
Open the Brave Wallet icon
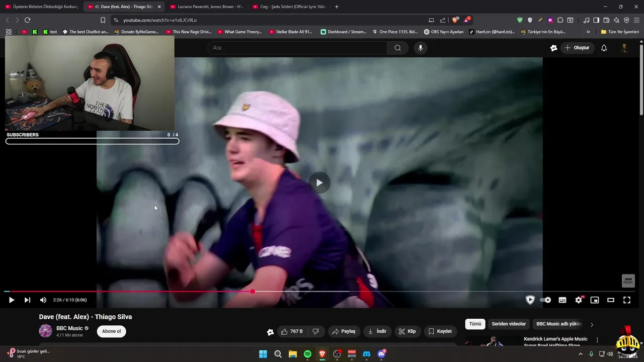pyautogui.click(x=606, y=20)
